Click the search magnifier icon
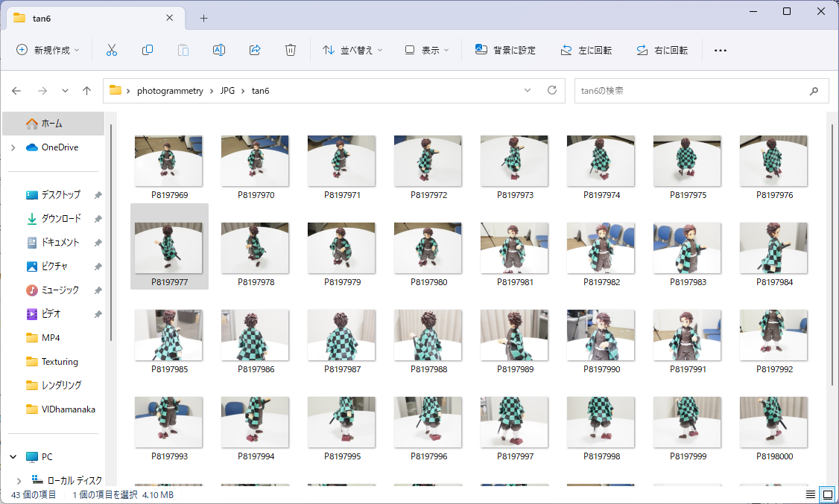This screenshot has width=839, height=504. pyautogui.click(x=814, y=91)
